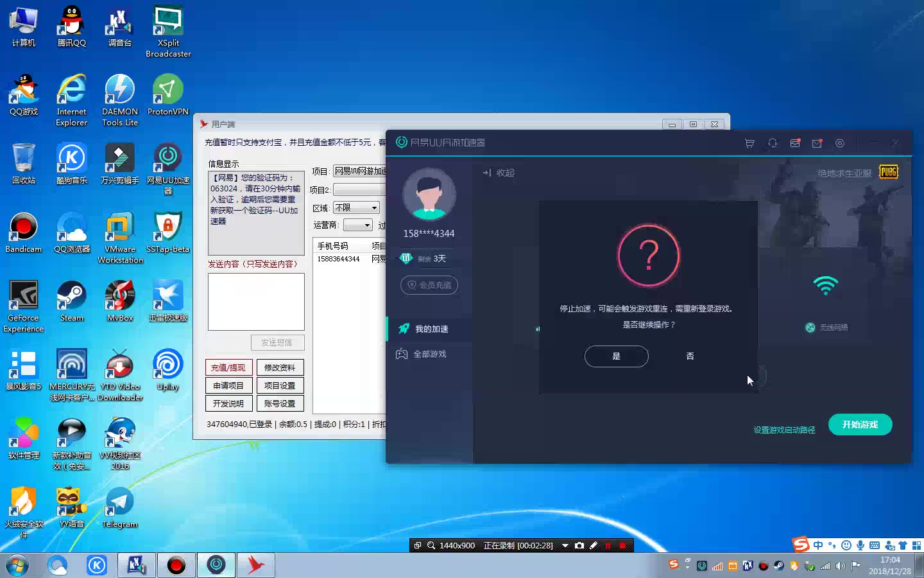Select 全部游戏 in the sidebar

(429, 354)
